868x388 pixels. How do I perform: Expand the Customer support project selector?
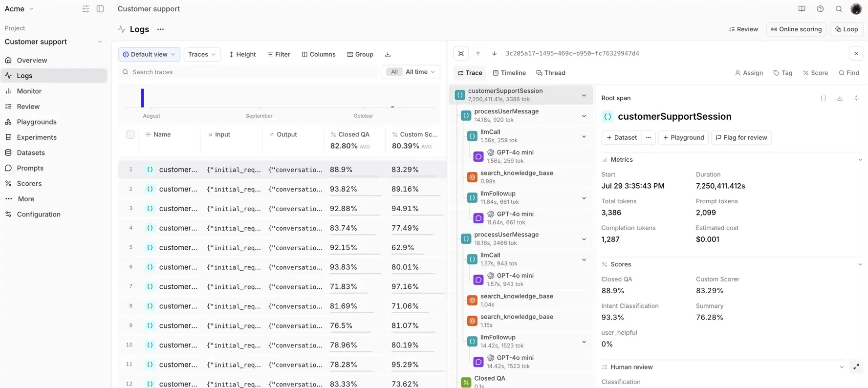coord(53,42)
